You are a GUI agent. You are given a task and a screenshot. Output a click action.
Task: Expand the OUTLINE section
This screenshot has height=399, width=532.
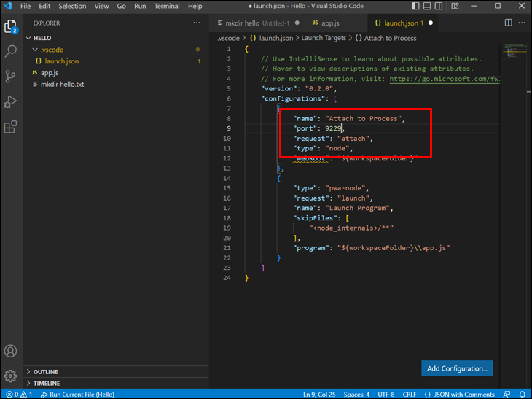click(x=45, y=372)
